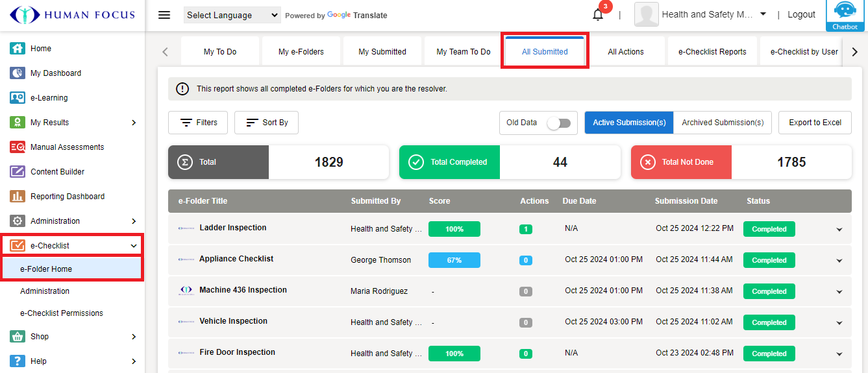868x373 pixels.
Task: Open the My Team To Do tab
Action: 463,52
